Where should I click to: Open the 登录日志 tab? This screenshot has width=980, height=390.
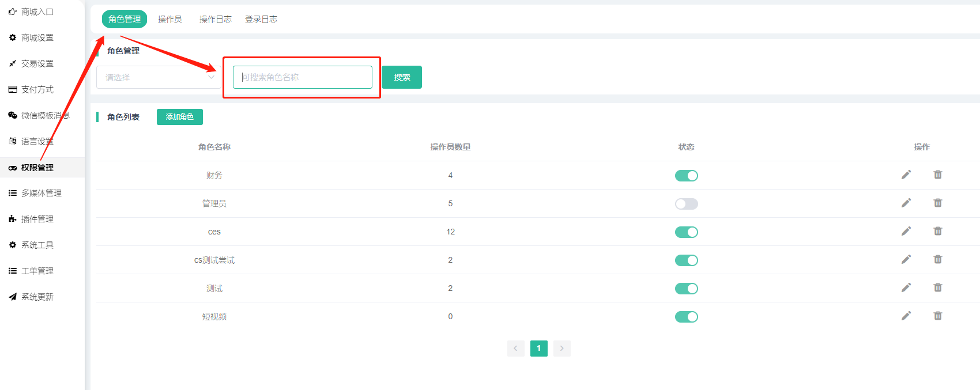tap(261, 19)
